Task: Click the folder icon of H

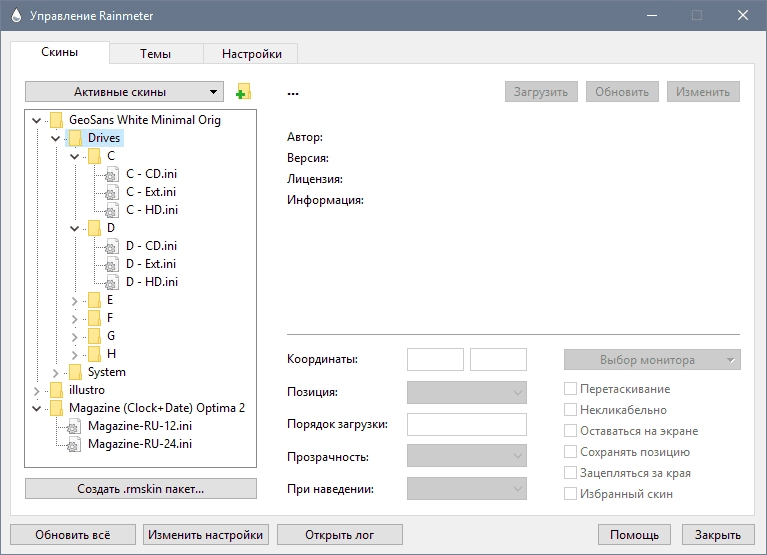Action: coord(94,355)
